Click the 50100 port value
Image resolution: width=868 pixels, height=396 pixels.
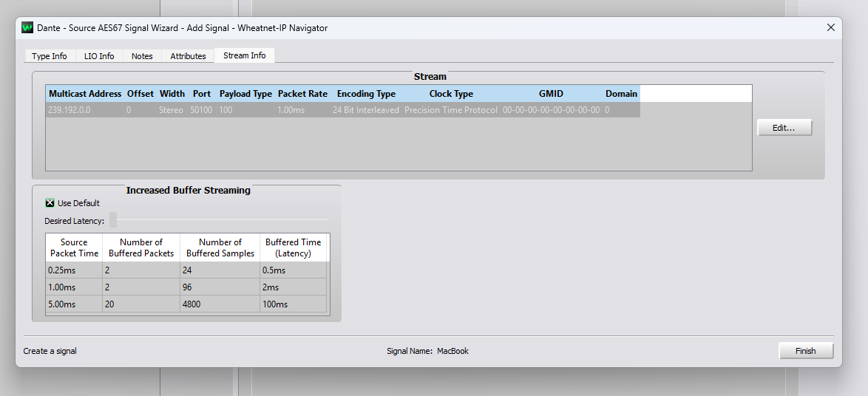[x=202, y=110]
